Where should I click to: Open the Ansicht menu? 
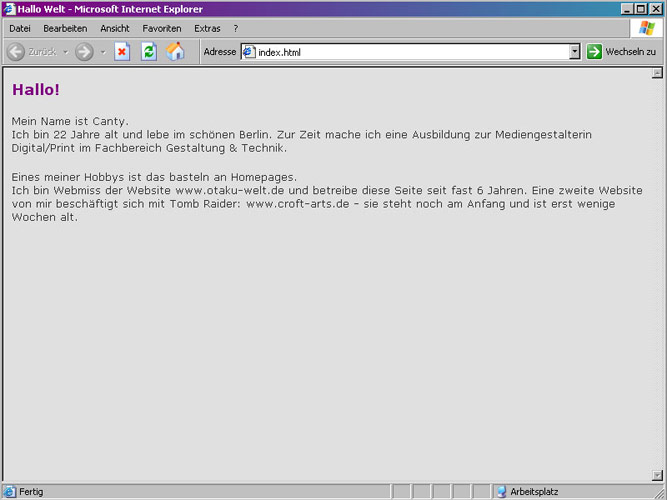point(115,29)
